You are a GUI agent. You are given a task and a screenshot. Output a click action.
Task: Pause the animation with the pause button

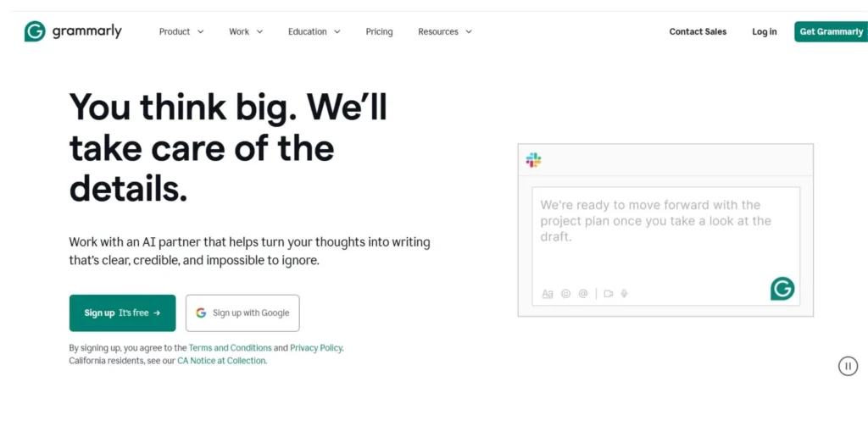pos(848,366)
